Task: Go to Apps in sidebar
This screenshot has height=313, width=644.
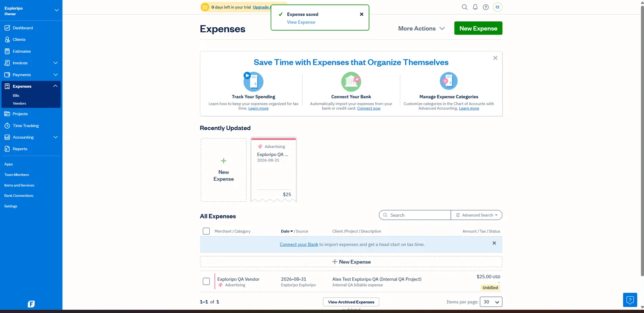Action: click(x=8, y=164)
